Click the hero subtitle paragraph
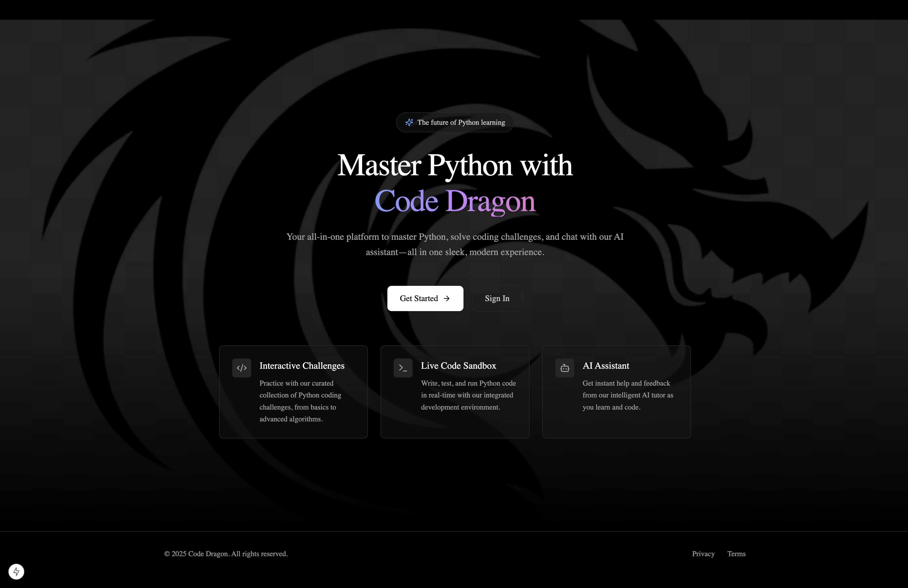This screenshot has height=588, width=908. pos(455,245)
